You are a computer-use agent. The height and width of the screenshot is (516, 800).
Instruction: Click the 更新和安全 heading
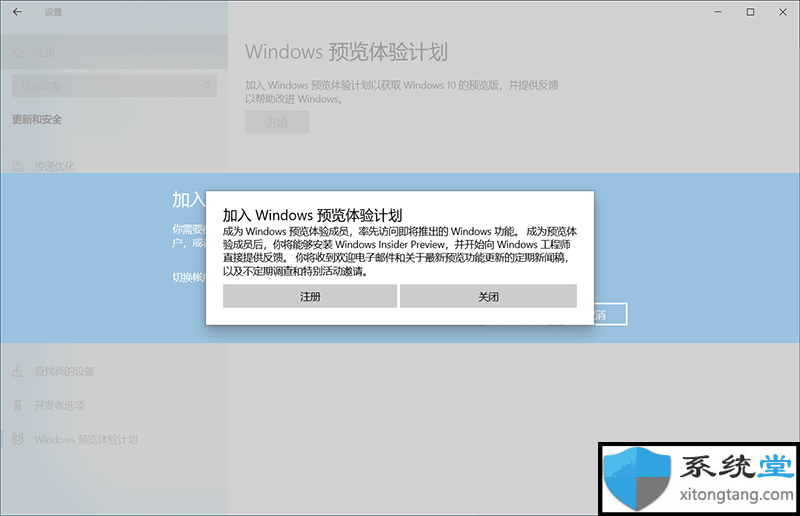[37, 119]
